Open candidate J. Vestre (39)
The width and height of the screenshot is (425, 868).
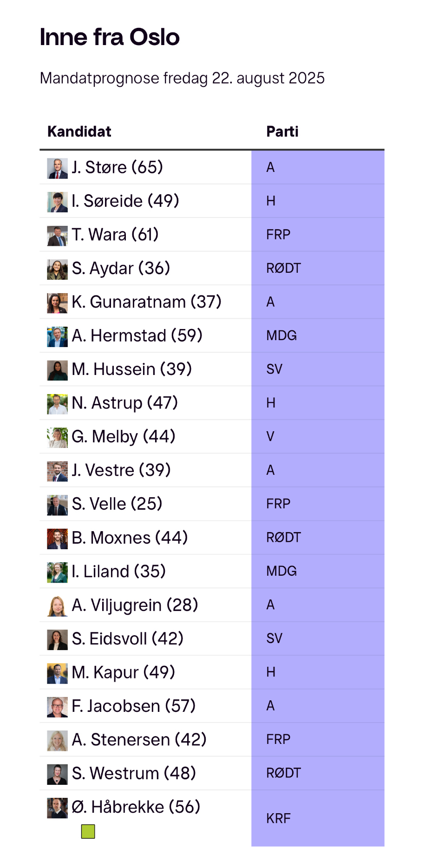pyautogui.click(x=121, y=470)
